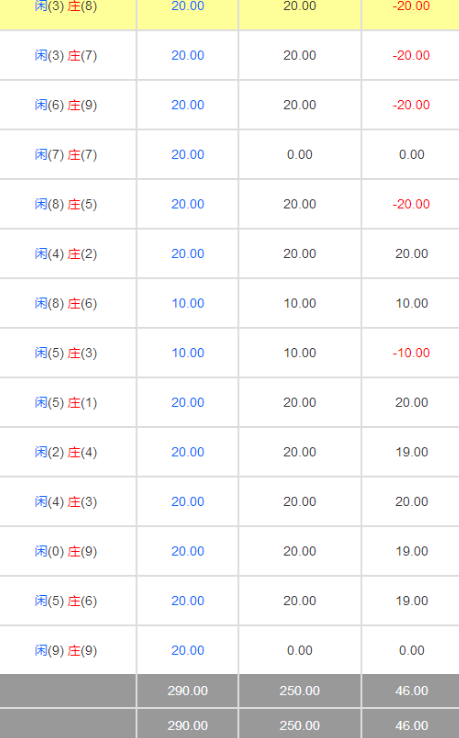Click the bottom-most 290.00 total
459x738 pixels.
coord(188,726)
